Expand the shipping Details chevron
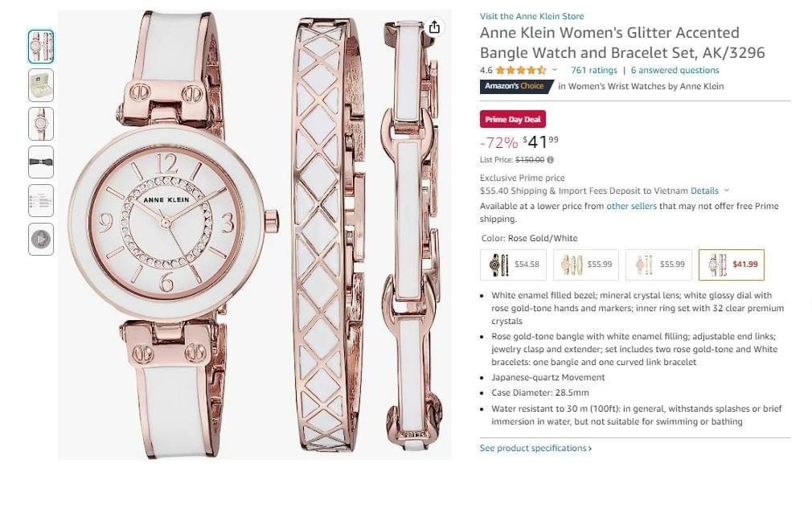The height and width of the screenshot is (509, 812). tap(727, 191)
